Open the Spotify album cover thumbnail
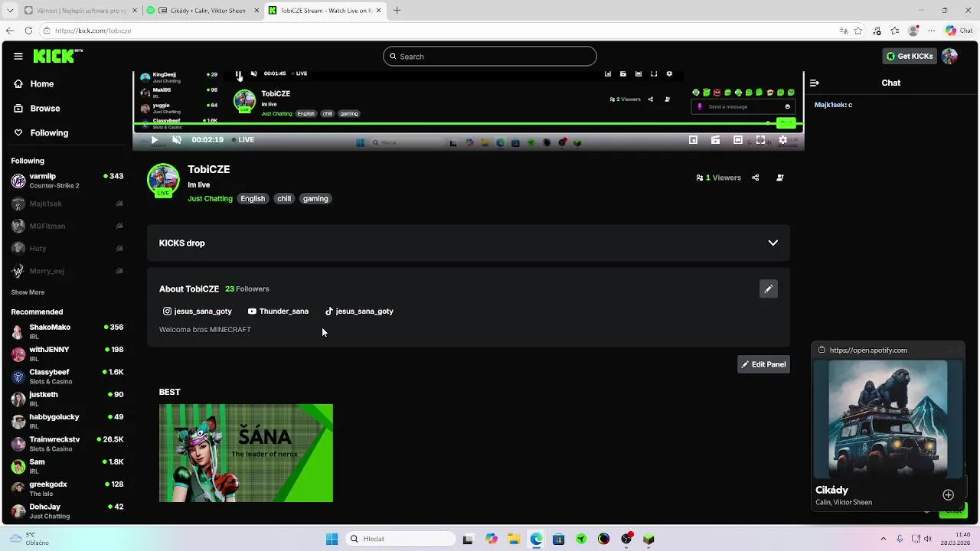980x551 pixels. 887,419
